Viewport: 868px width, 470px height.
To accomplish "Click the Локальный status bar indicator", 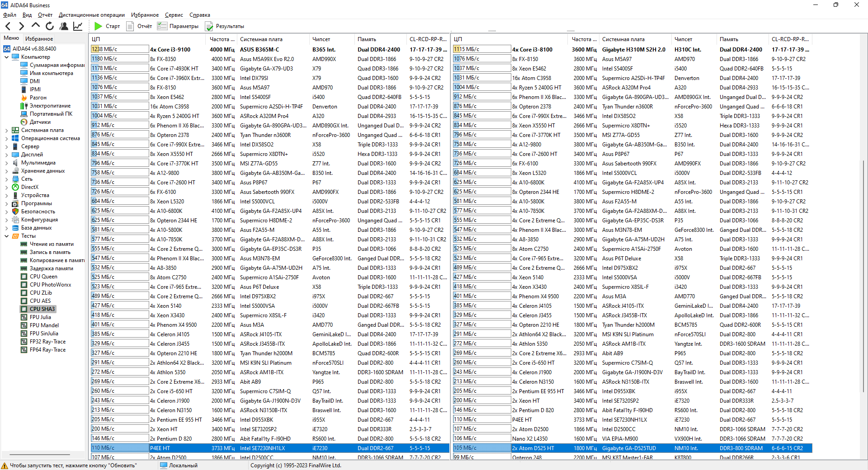I will [x=179, y=465].
